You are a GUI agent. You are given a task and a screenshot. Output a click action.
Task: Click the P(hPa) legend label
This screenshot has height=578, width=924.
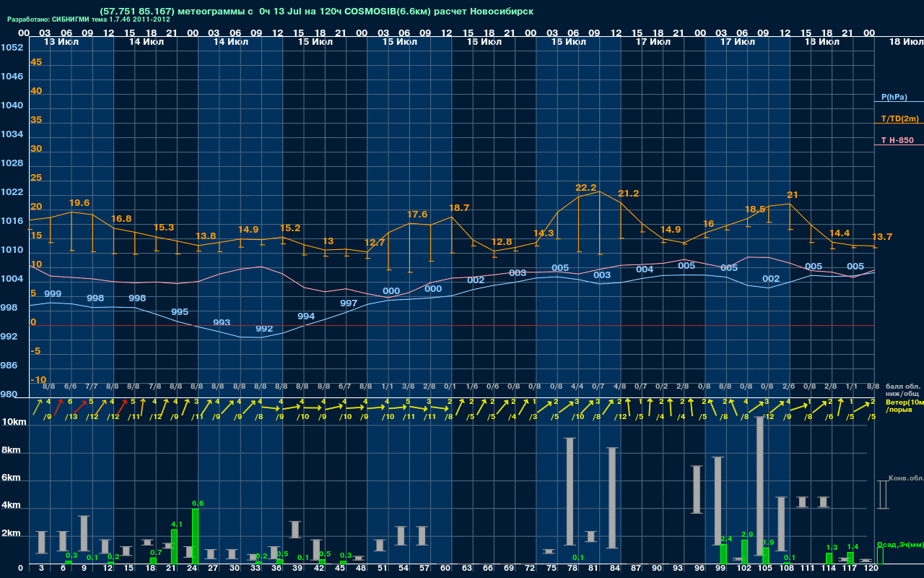[x=894, y=97]
